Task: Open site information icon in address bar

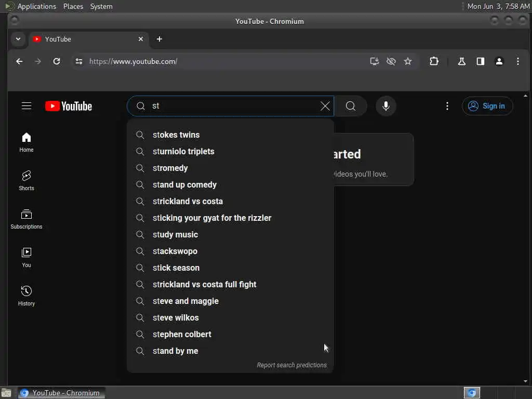Action: (x=79, y=61)
